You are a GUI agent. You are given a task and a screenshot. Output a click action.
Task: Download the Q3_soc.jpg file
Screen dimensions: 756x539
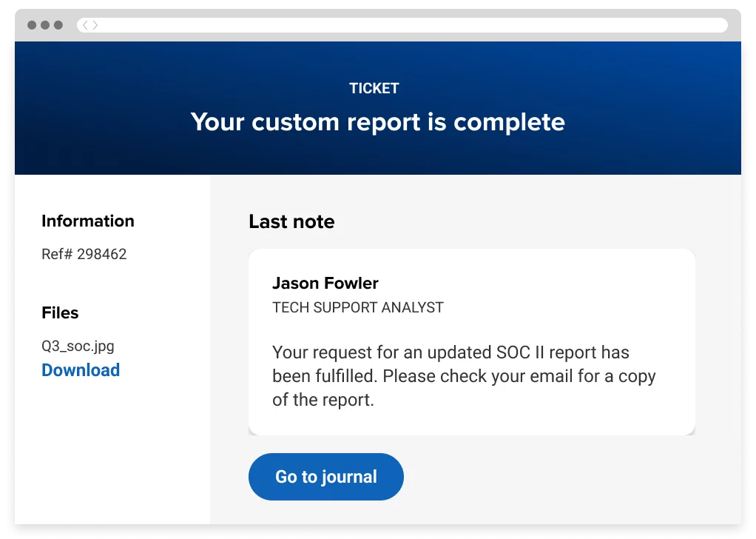tap(81, 370)
